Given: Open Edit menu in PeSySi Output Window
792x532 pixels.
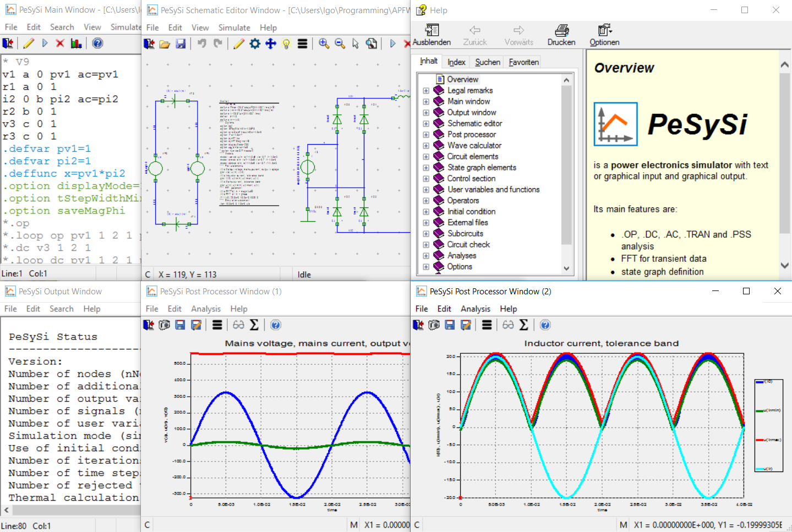Looking at the screenshot, I should pos(33,309).
